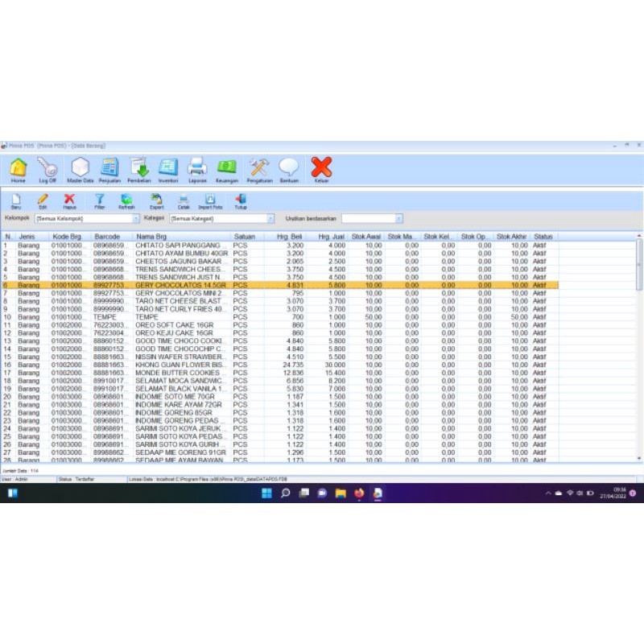The image size is (644, 644).
Task: Open the Windows Start menu
Action: pyautogui.click(x=266, y=493)
